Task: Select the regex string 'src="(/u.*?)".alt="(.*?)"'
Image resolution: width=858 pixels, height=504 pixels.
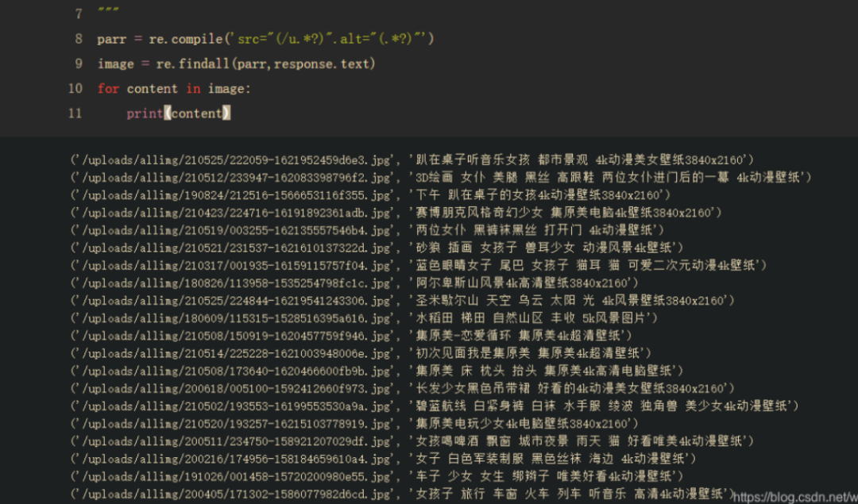Action: point(330,39)
